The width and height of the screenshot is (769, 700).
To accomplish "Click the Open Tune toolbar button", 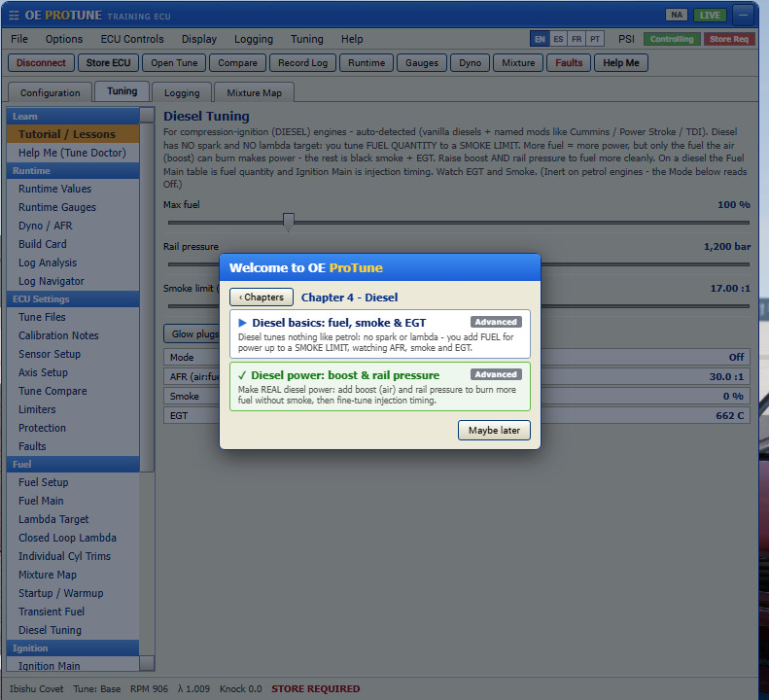I will coord(174,63).
